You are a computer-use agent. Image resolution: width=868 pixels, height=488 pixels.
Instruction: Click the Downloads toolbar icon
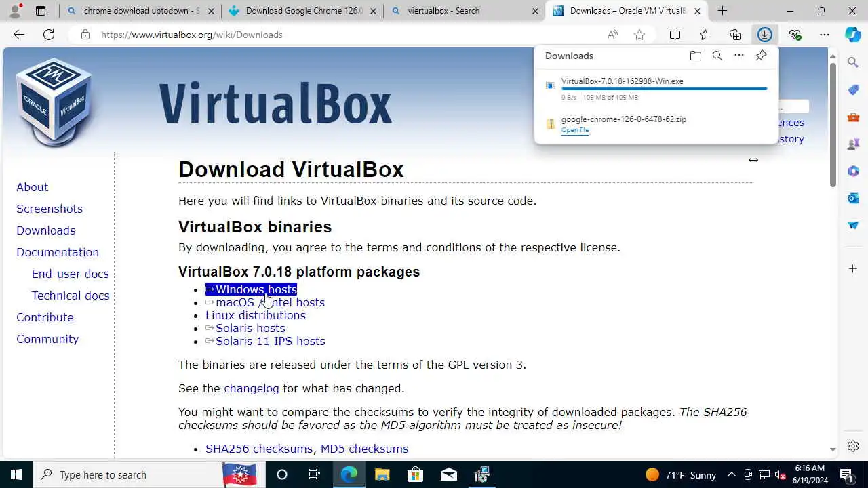[x=765, y=35]
